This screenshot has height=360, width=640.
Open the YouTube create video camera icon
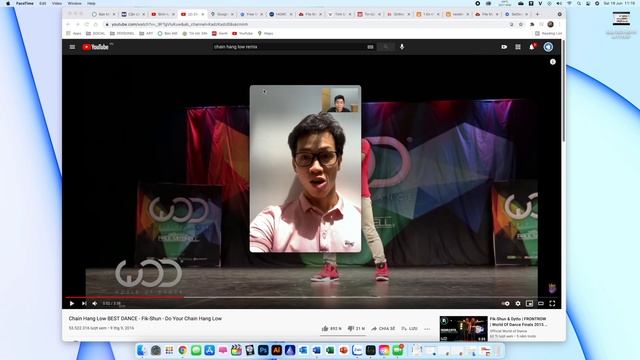504,47
